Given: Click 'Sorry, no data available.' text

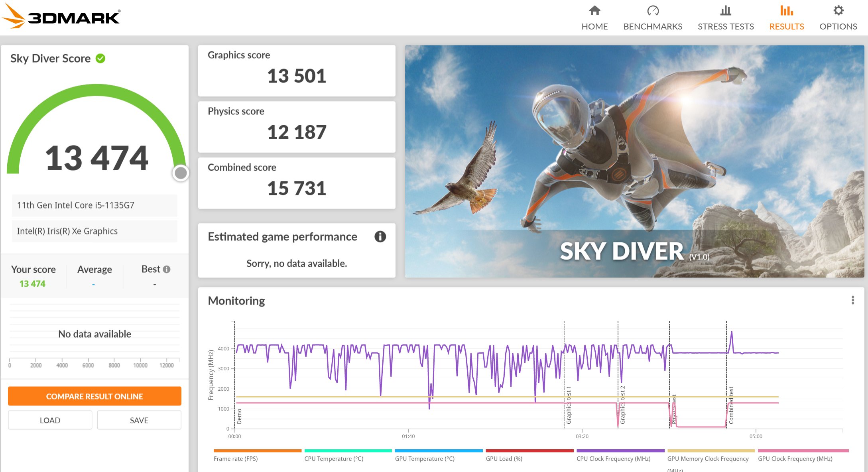Looking at the screenshot, I should click(x=297, y=264).
